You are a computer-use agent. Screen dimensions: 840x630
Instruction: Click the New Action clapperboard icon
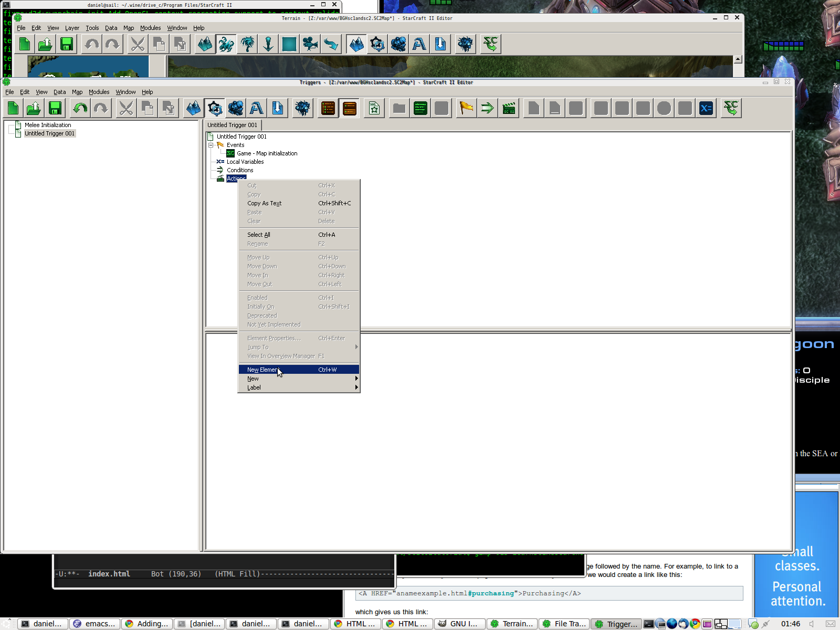point(509,109)
